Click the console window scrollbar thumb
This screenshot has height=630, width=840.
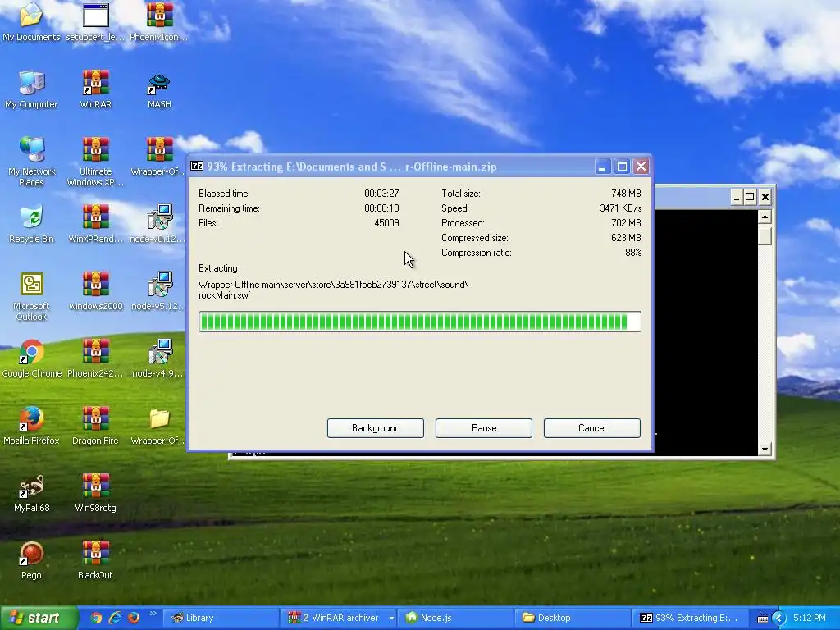point(765,235)
